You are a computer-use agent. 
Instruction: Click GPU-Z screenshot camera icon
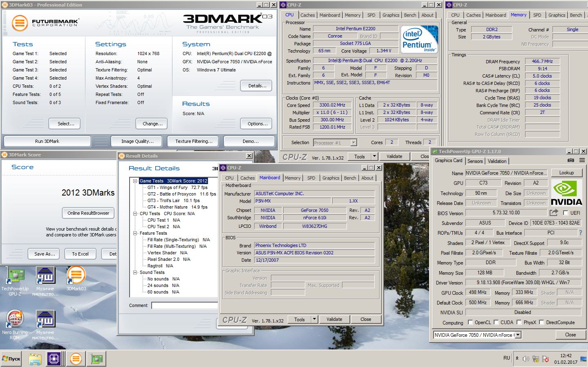click(570, 160)
